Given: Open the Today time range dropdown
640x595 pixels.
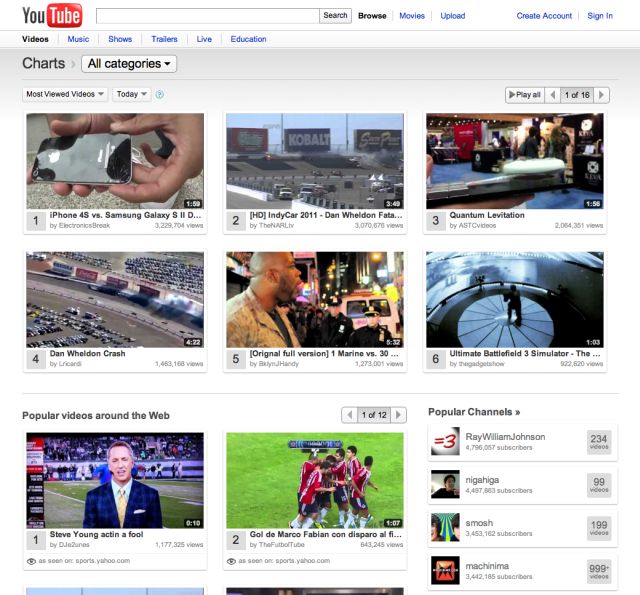Looking at the screenshot, I should coord(131,94).
